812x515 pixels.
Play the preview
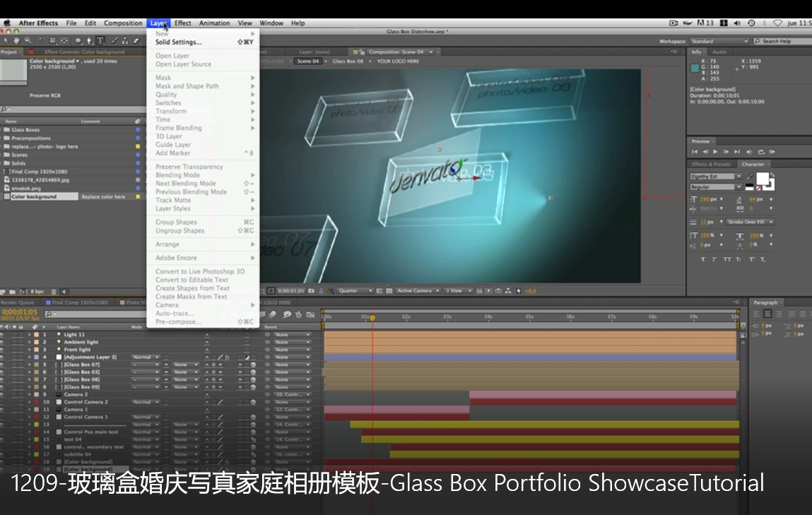pyautogui.click(x=715, y=152)
